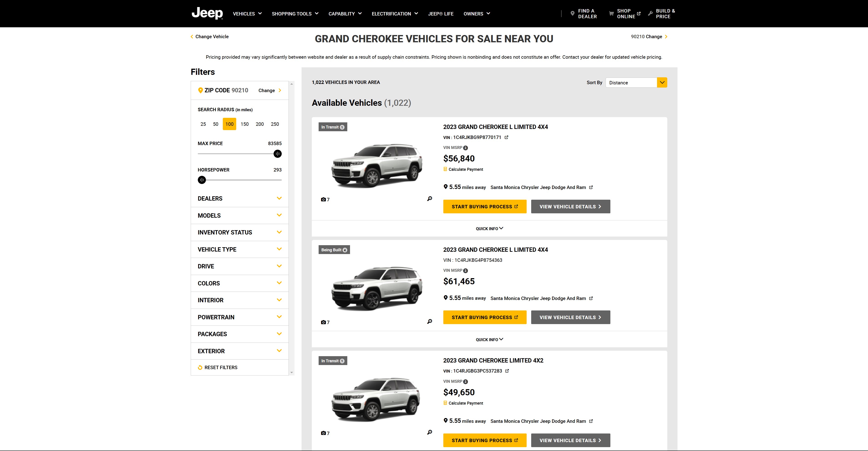
Task: Select 250 mile search radius
Action: tap(275, 124)
